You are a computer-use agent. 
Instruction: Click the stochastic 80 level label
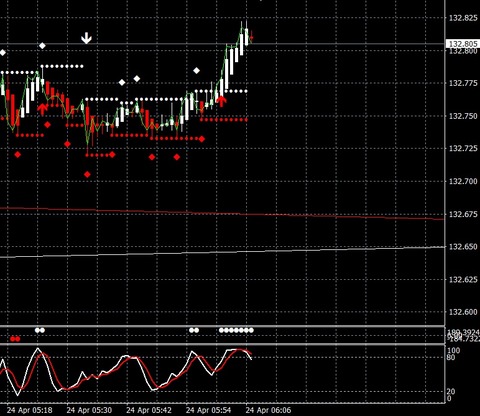coord(451,358)
